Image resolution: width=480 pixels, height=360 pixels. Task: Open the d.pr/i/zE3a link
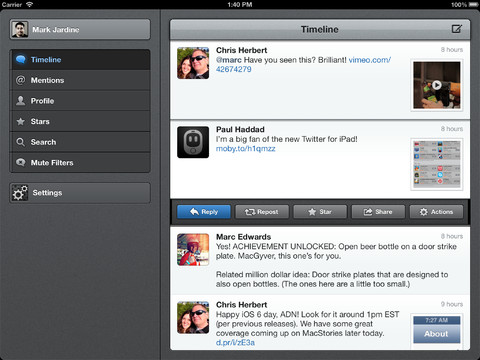(x=235, y=342)
